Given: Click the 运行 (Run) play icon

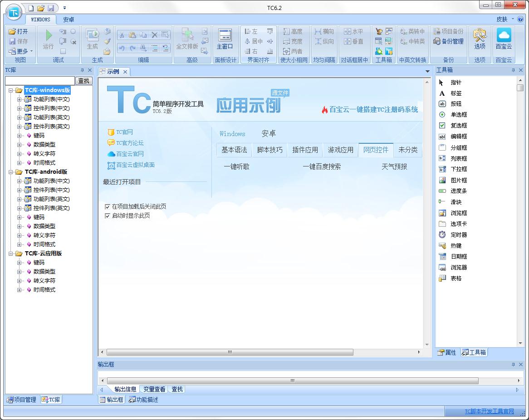Looking at the screenshot, I should (49, 35).
